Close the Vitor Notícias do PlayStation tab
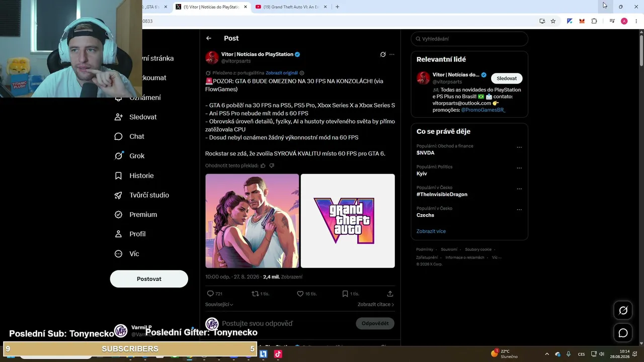 (246, 7)
